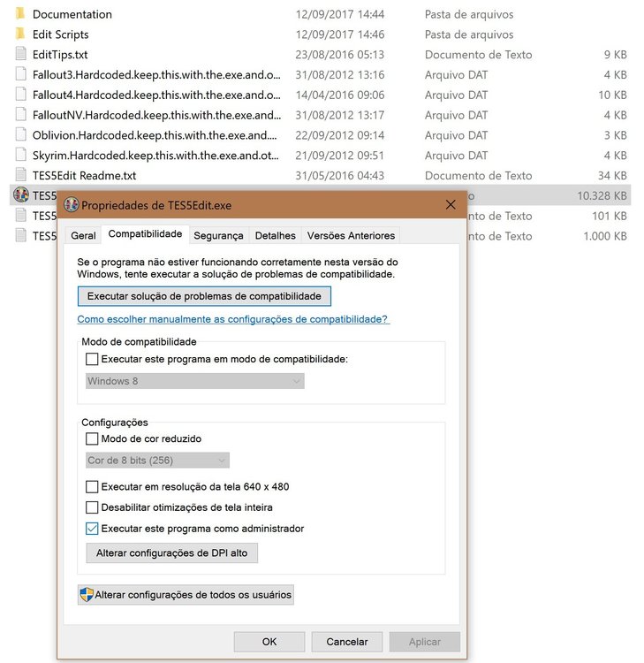This screenshot has width=644, height=663.
Task: Click the 3 KB size cell
Action: (615, 135)
